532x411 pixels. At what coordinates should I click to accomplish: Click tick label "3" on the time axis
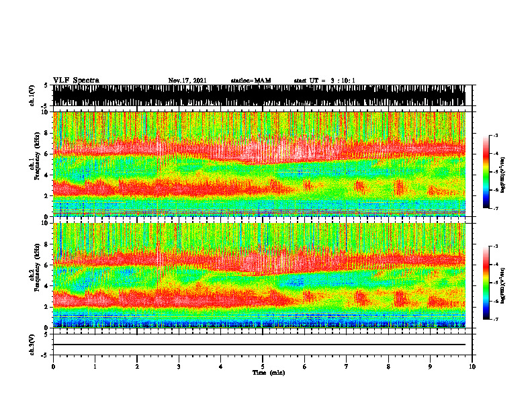[x=179, y=367]
